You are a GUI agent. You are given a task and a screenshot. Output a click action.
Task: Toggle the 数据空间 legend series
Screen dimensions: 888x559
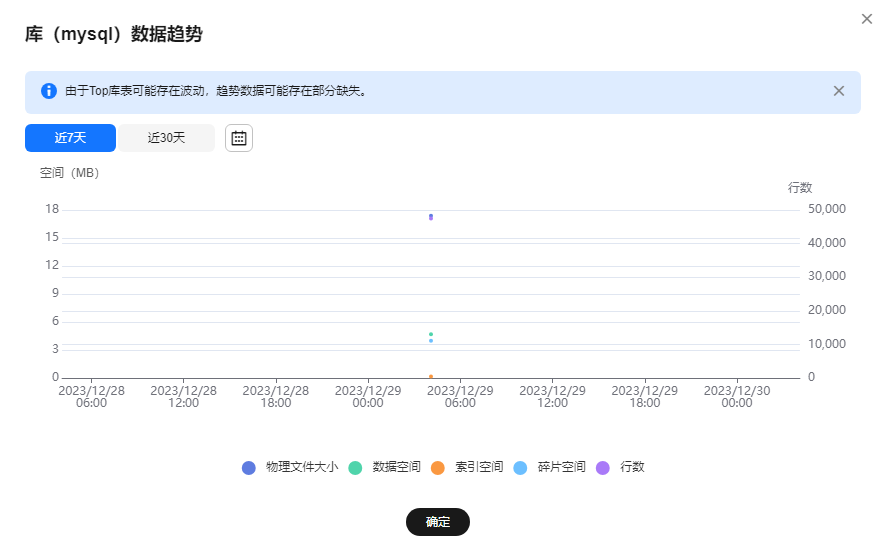(x=385, y=467)
